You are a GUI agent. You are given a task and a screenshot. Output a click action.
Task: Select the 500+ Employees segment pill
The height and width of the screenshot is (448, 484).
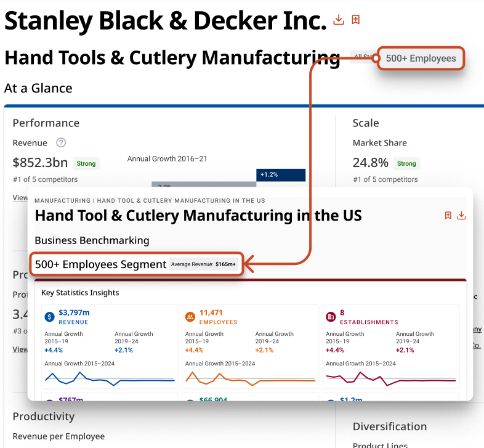421,59
